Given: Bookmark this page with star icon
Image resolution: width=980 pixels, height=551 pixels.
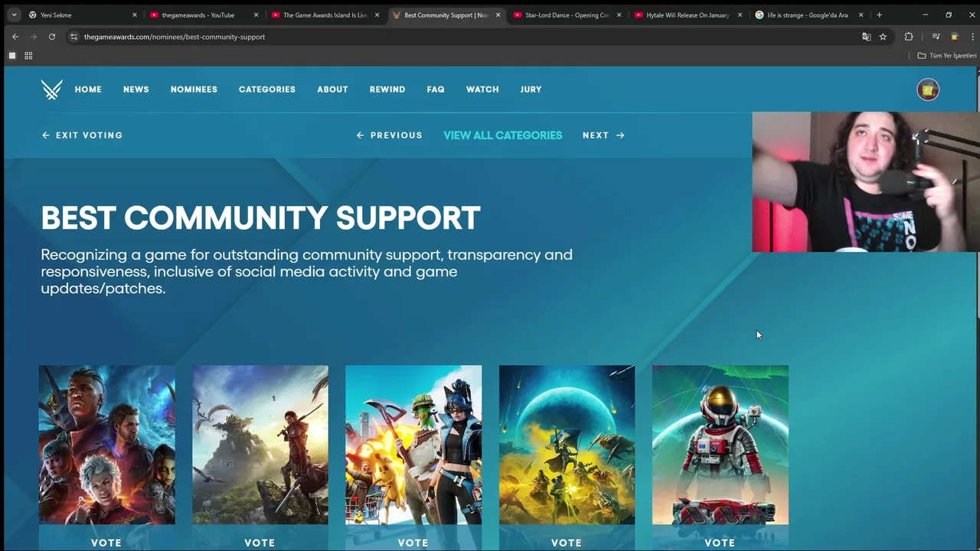Looking at the screenshot, I should coord(883,37).
